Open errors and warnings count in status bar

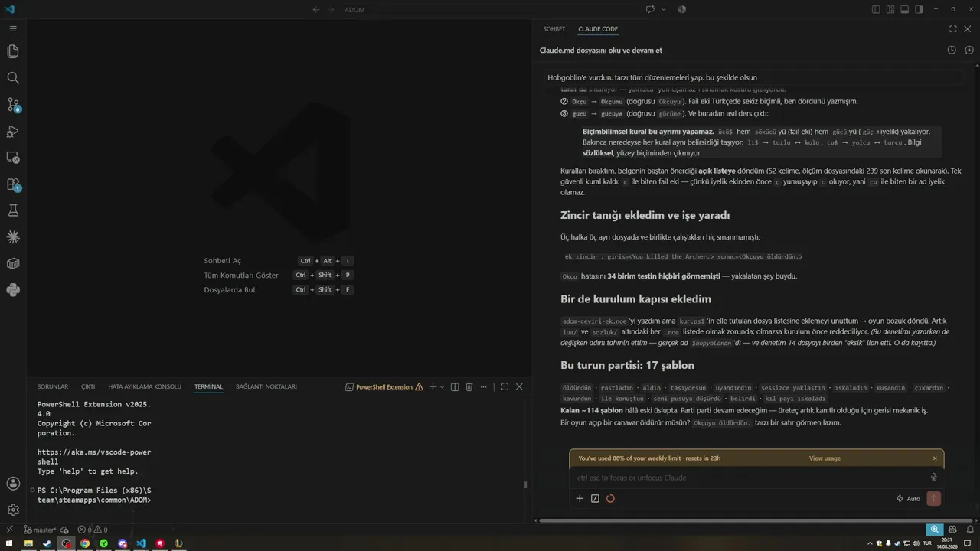[x=93, y=530]
